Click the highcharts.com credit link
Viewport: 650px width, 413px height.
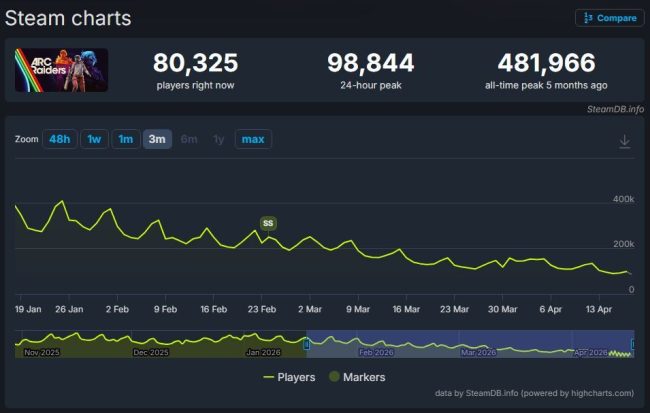point(602,393)
